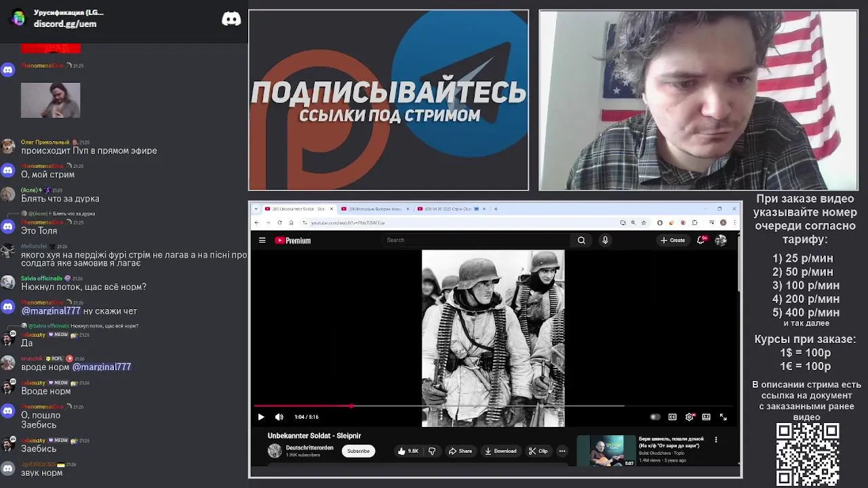Click the youtube.com address bar URL
868x488 pixels.
[x=349, y=222]
